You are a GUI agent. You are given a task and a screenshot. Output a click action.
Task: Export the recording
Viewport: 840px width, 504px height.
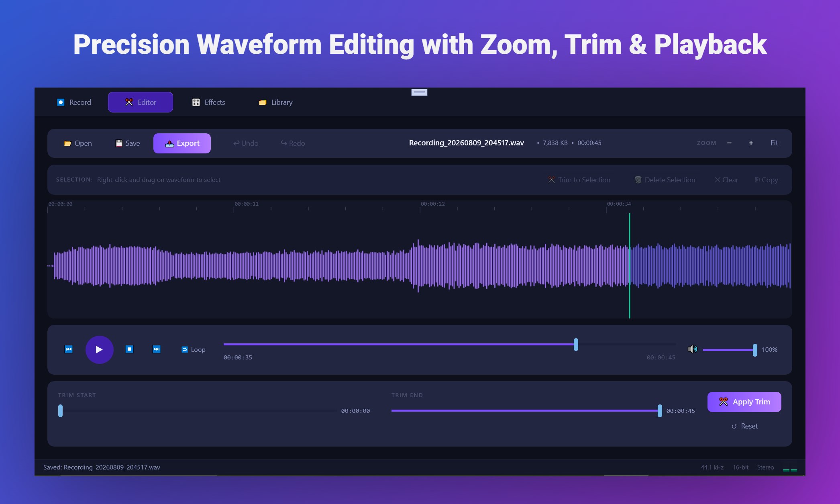pyautogui.click(x=182, y=143)
